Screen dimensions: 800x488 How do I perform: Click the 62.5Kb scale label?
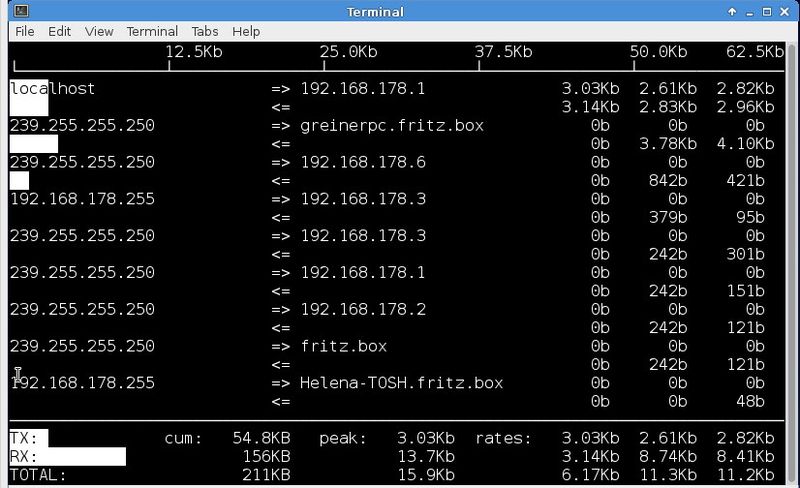click(755, 52)
